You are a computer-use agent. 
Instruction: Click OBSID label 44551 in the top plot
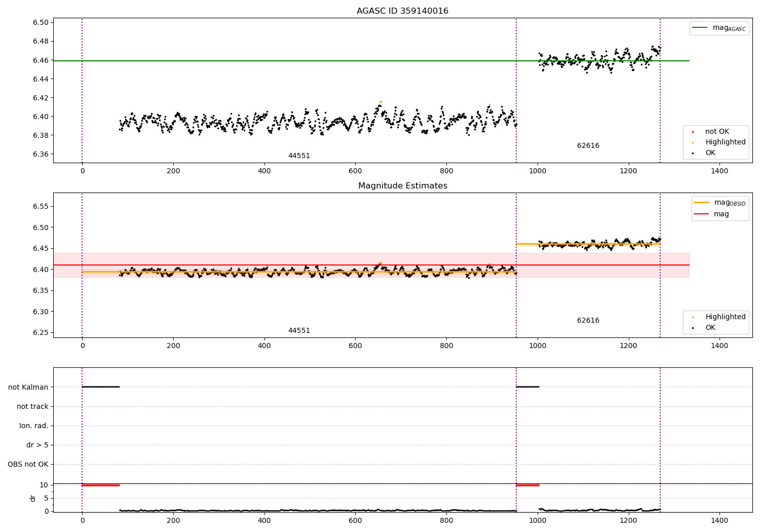click(299, 156)
